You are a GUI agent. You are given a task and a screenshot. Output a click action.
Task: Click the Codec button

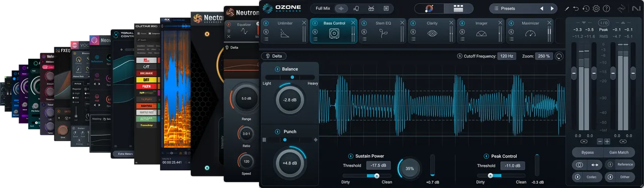587,177
